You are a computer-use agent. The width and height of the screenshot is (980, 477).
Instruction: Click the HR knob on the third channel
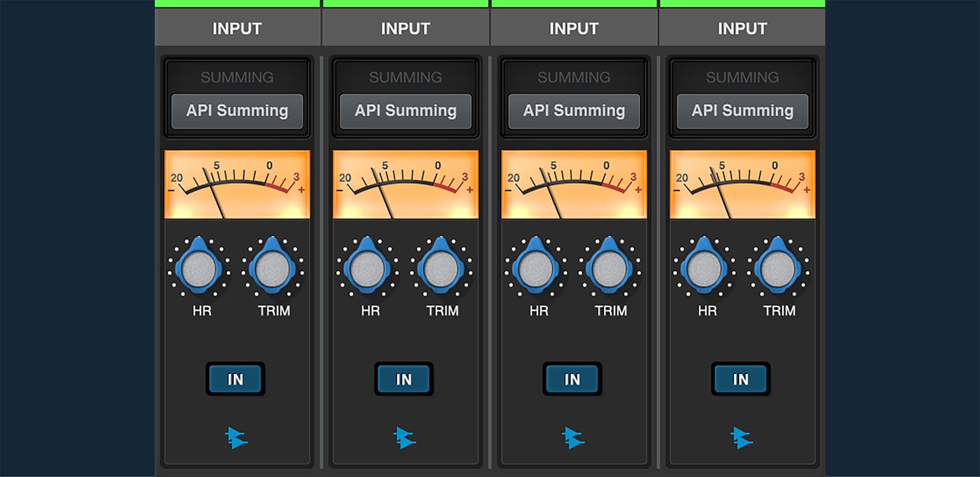536,269
